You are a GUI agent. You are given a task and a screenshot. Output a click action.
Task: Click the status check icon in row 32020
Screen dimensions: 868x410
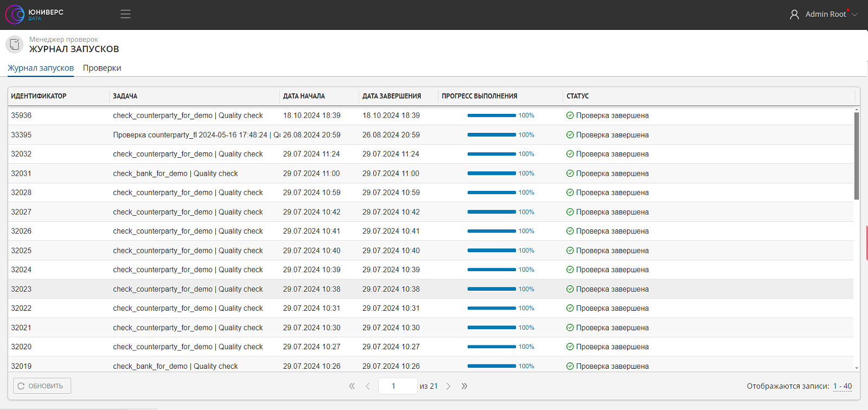pyautogui.click(x=570, y=347)
